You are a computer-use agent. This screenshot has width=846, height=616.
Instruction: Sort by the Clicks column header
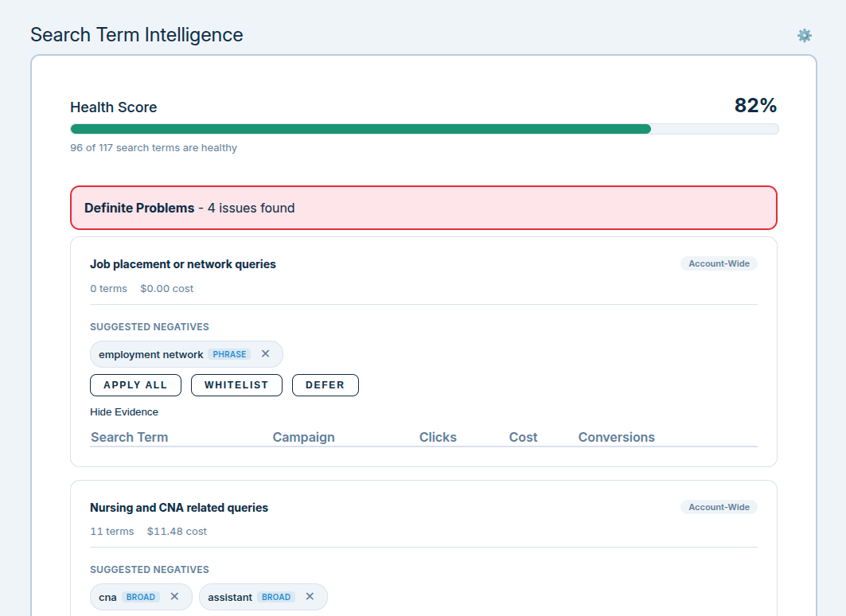(x=438, y=437)
